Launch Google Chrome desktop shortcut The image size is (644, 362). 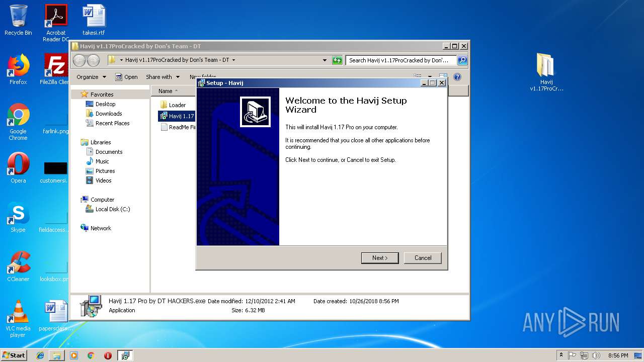18,122
